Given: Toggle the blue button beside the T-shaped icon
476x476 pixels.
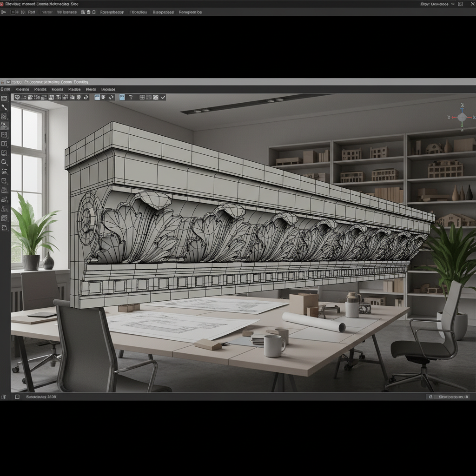Looking at the screenshot, I should 122,97.
